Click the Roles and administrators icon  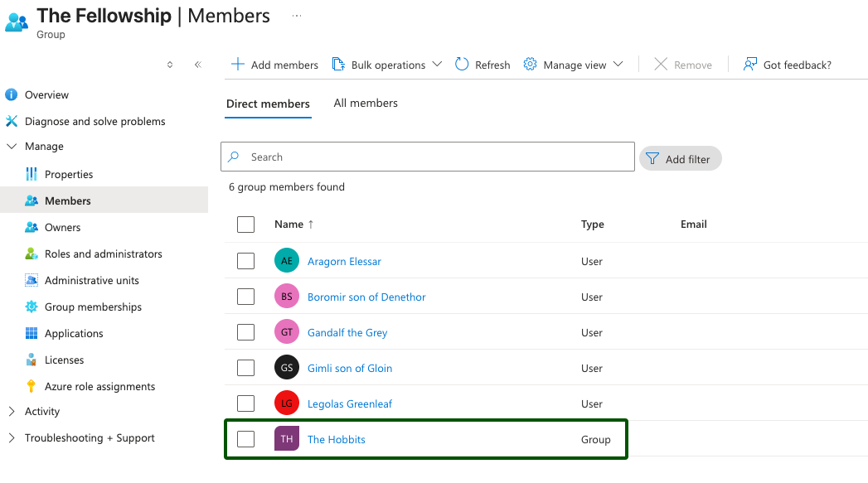click(x=32, y=254)
